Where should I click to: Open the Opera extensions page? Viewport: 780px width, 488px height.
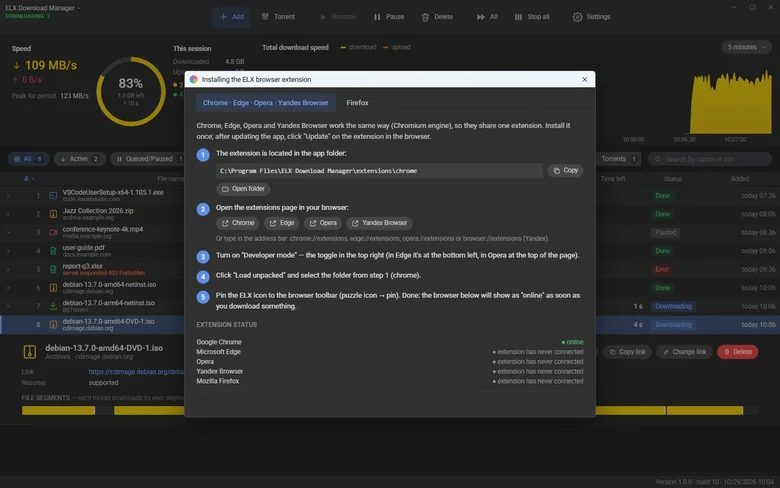point(323,223)
